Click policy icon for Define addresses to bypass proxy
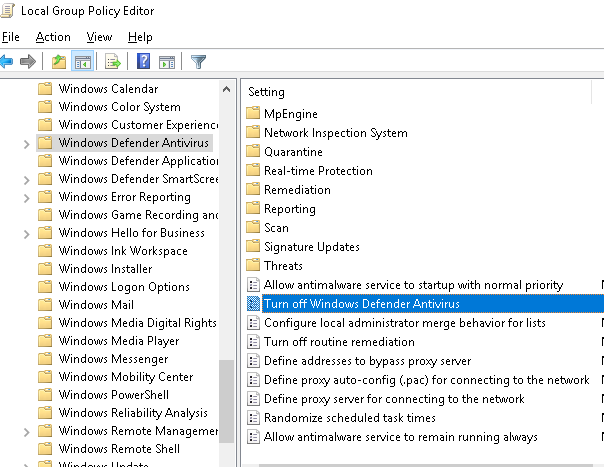Image resolution: width=604 pixels, height=467 pixels. (x=253, y=360)
